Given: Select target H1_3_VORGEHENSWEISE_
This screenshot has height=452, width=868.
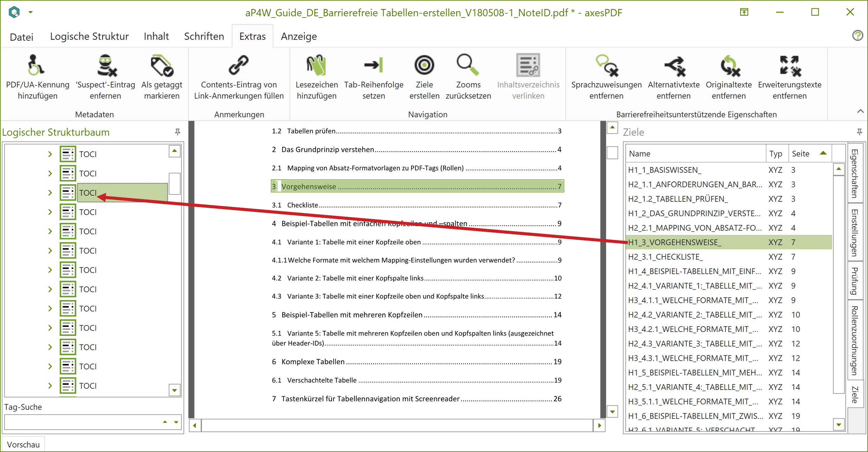Looking at the screenshot, I should pyautogui.click(x=729, y=242).
